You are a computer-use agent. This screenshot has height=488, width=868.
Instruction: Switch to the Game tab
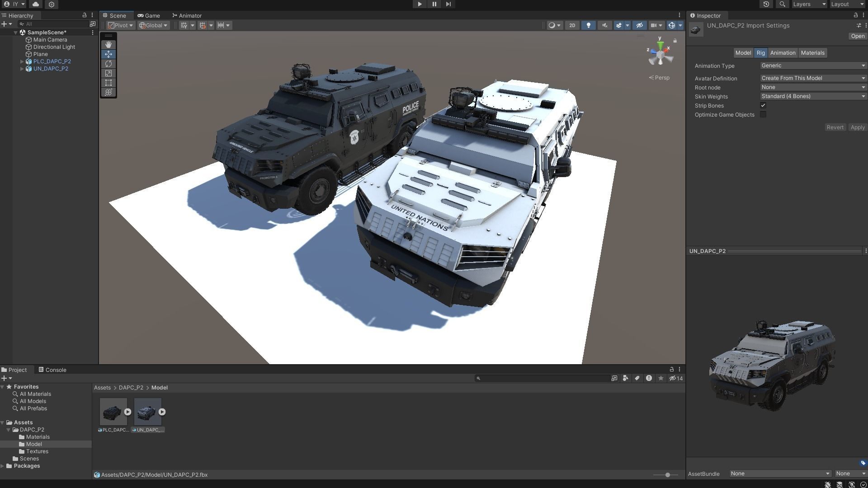point(149,15)
